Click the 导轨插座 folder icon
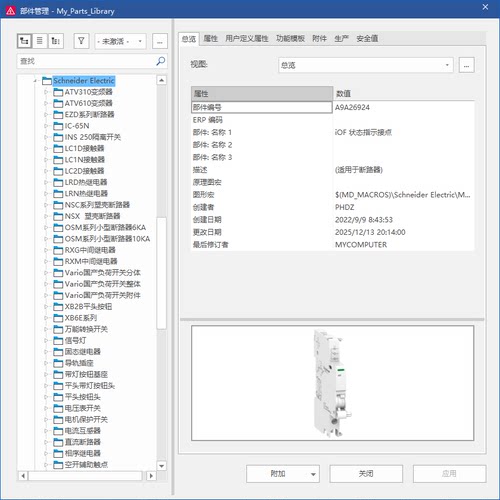The width and height of the screenshot is (500, 500). tap(58, 363)
